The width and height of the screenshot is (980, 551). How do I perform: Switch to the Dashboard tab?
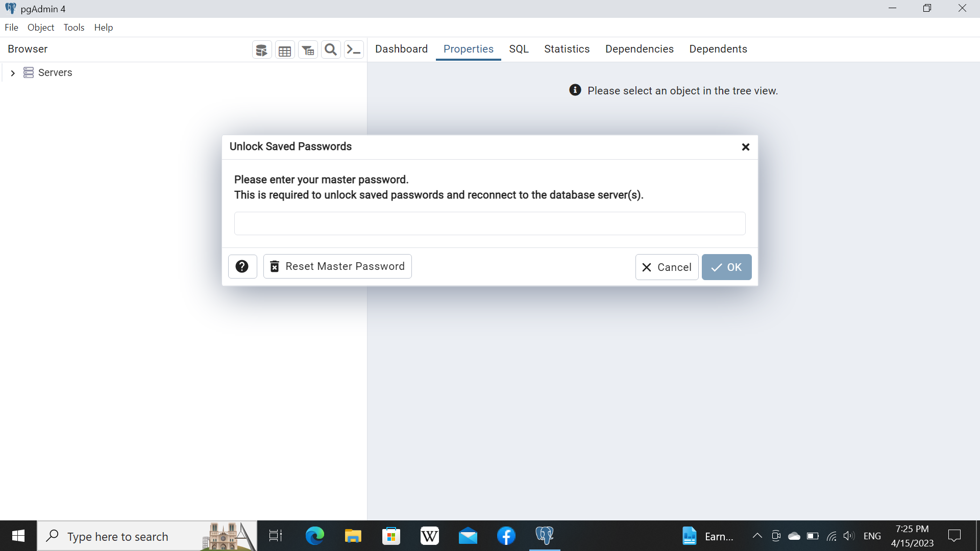[x=401, y=49]
